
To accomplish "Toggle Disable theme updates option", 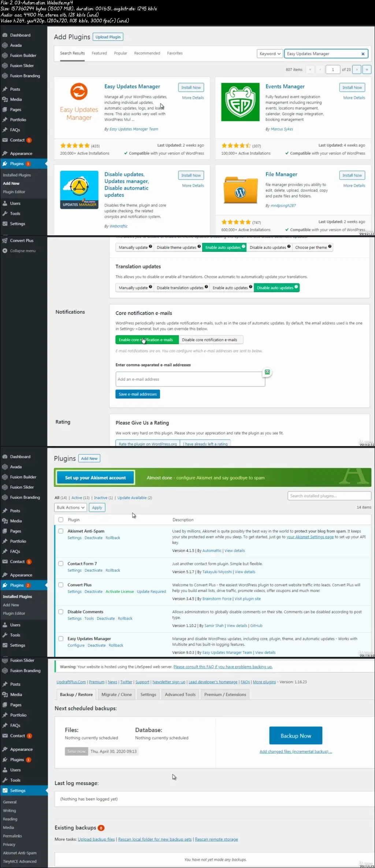I will pos(178,247).
